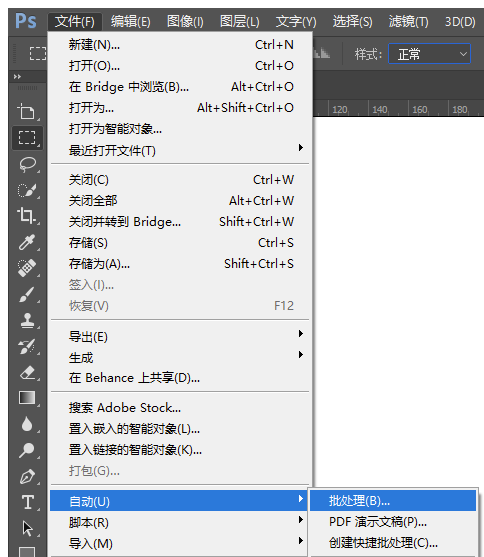Select the Path Selection tool
The image size is (484, 557).
tap(27, 529)
